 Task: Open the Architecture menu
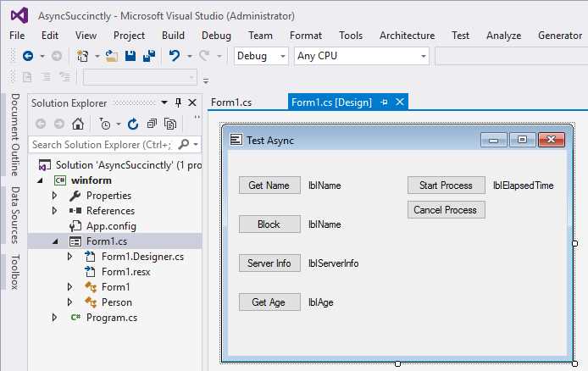click(x=408, y=36)
